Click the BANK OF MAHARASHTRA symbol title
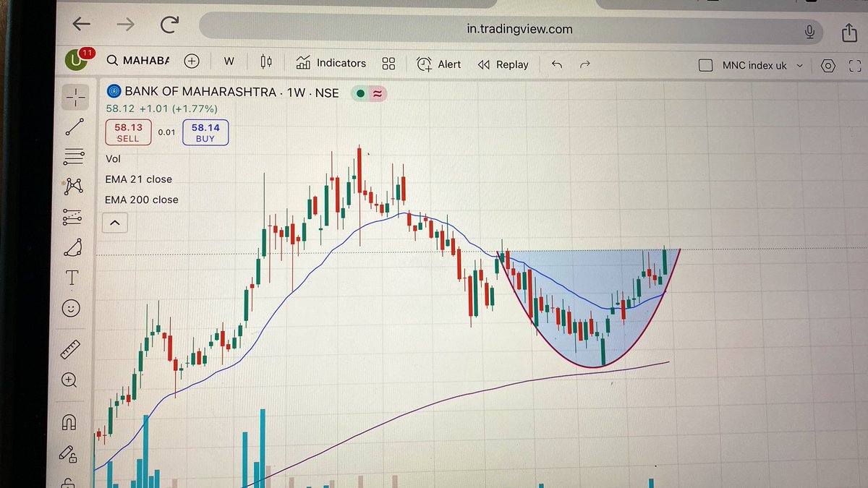This screenshot has width=868, height=488. (200, 92)
